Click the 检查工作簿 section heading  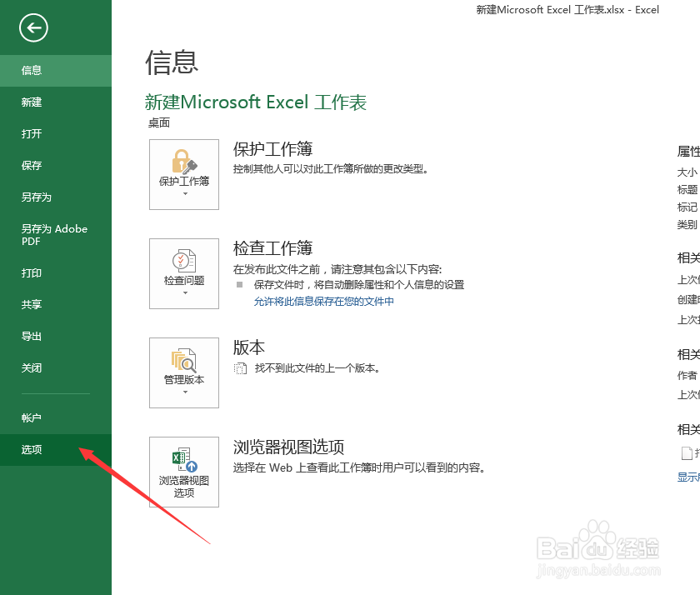pos(272,248)
